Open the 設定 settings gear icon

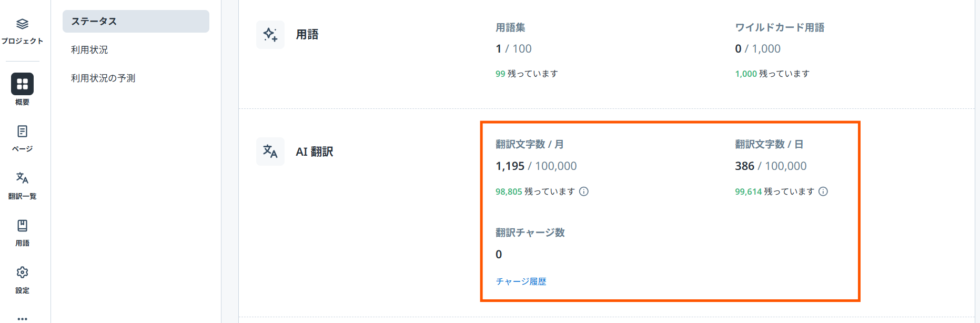coord(22,273)
